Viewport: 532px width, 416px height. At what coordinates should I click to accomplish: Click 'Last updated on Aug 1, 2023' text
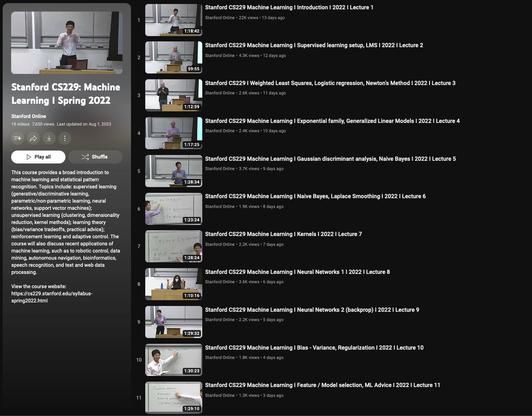coord(84,124)
